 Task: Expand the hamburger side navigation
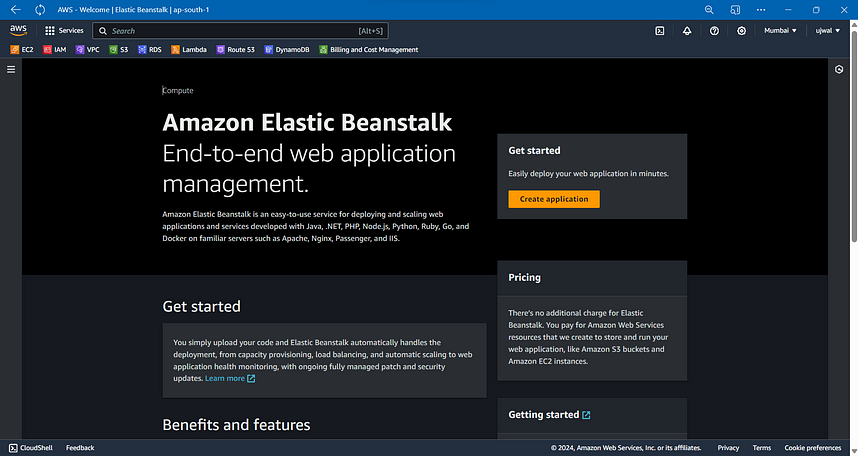click(11, 70)
